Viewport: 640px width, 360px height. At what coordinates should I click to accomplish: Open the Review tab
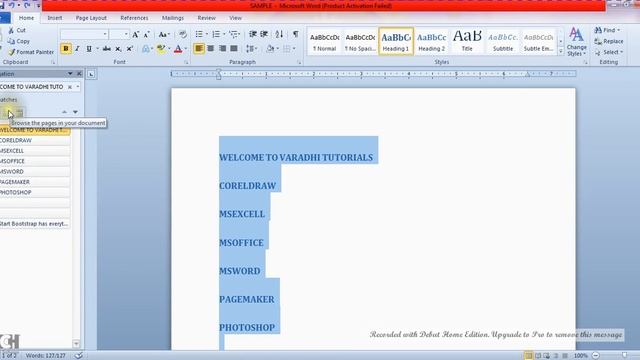click(x=207, y=18)
